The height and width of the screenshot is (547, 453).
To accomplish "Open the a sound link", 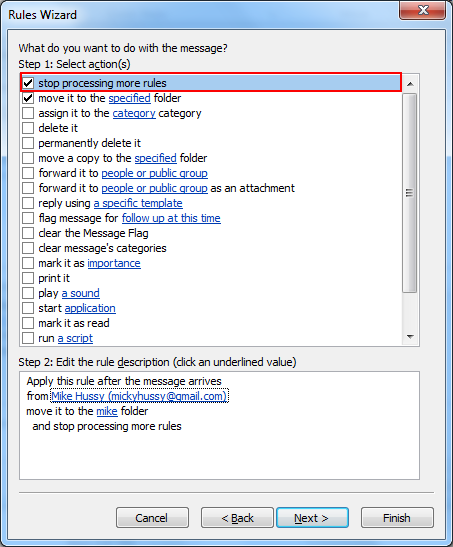I will coord(81,293).
